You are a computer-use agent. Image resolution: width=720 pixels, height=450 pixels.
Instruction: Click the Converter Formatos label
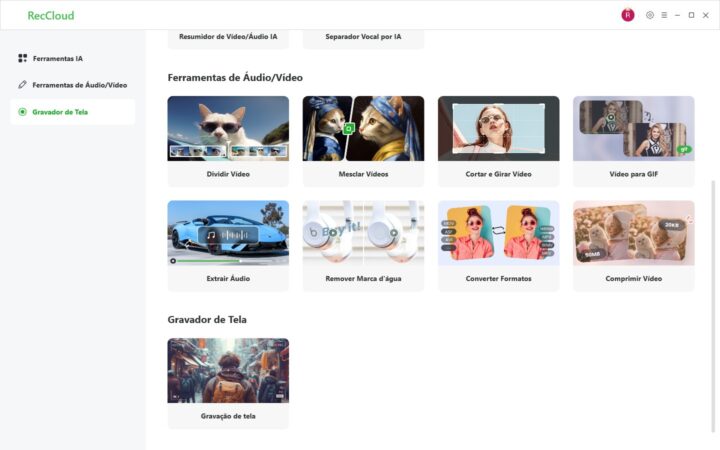(498, 278)
